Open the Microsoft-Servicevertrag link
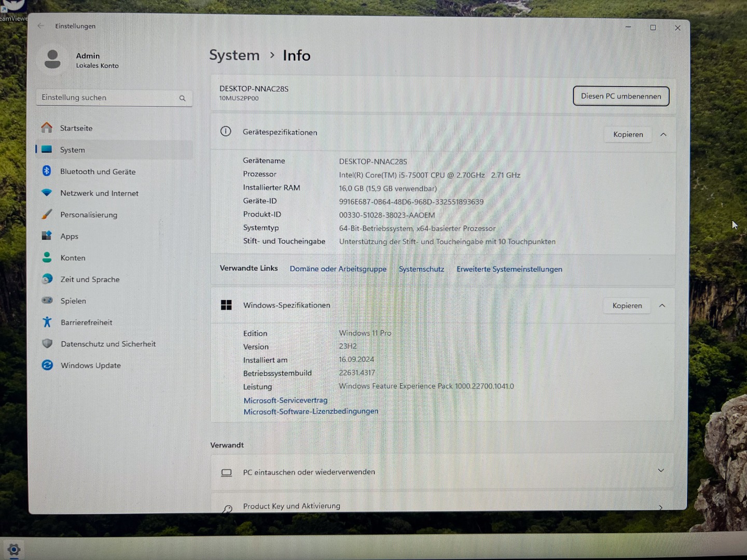The image size is (747, 560). pos(285,400)
